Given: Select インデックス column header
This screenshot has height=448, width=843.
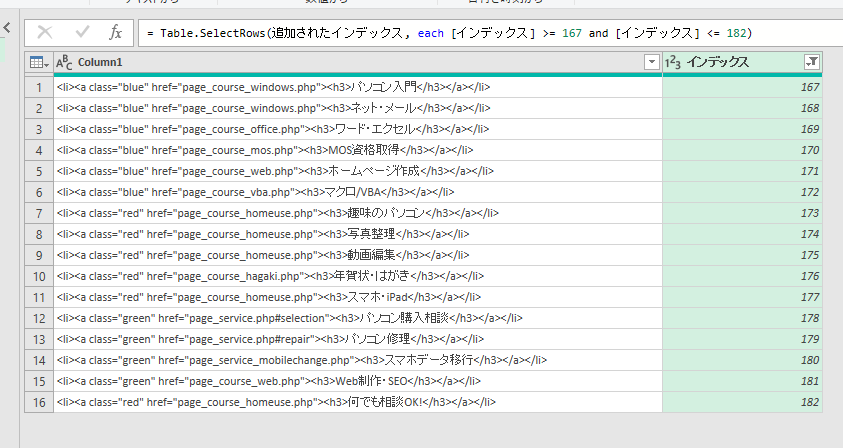Looking at the screenshot, I should (742, 62).
